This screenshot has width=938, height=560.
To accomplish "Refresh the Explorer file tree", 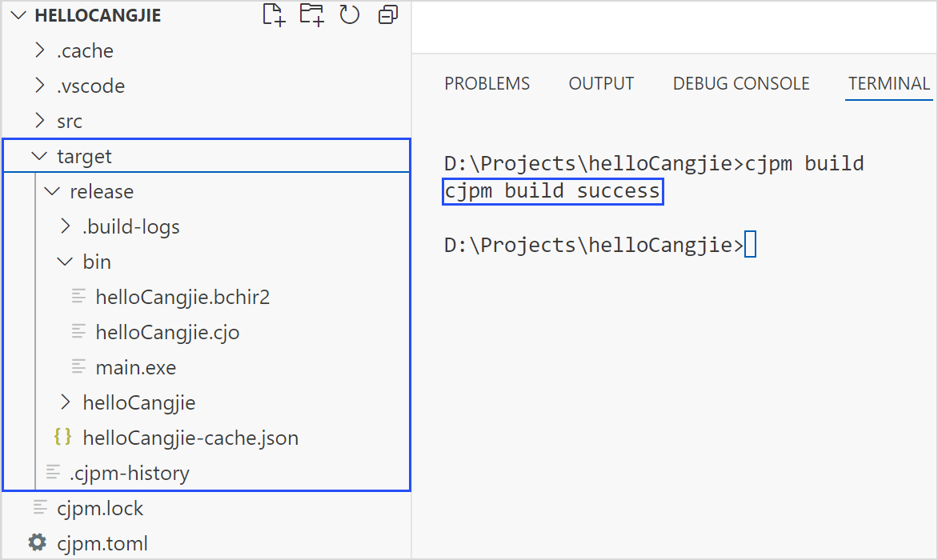I will pos(350,15).
